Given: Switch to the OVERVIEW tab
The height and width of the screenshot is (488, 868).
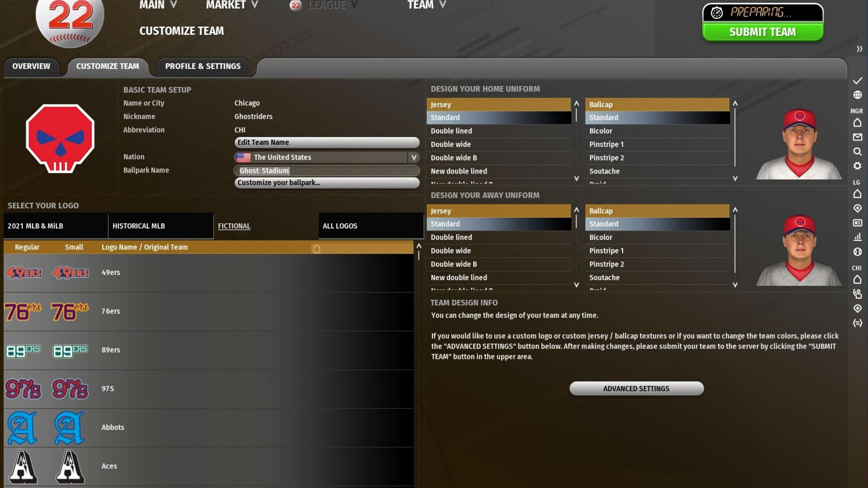Looking at the screenshot, I should pos(31,66).
